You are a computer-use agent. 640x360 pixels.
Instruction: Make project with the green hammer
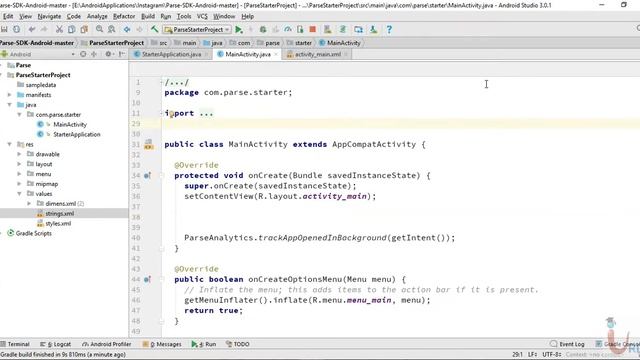pos(154,29)
